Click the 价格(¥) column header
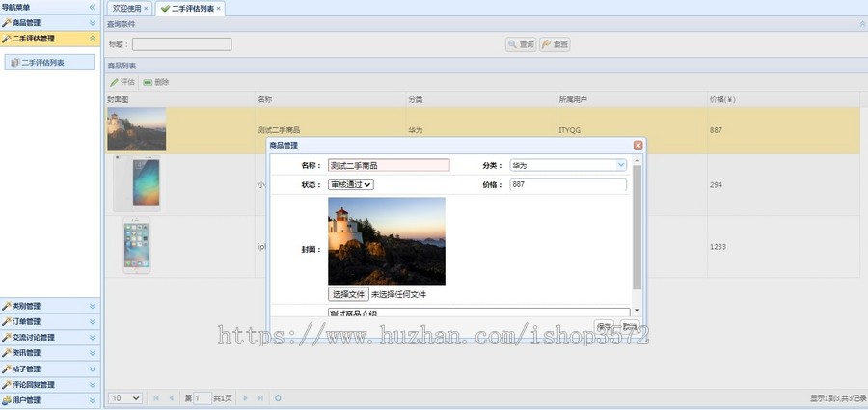Screen dimensions: 868x410 783,99
